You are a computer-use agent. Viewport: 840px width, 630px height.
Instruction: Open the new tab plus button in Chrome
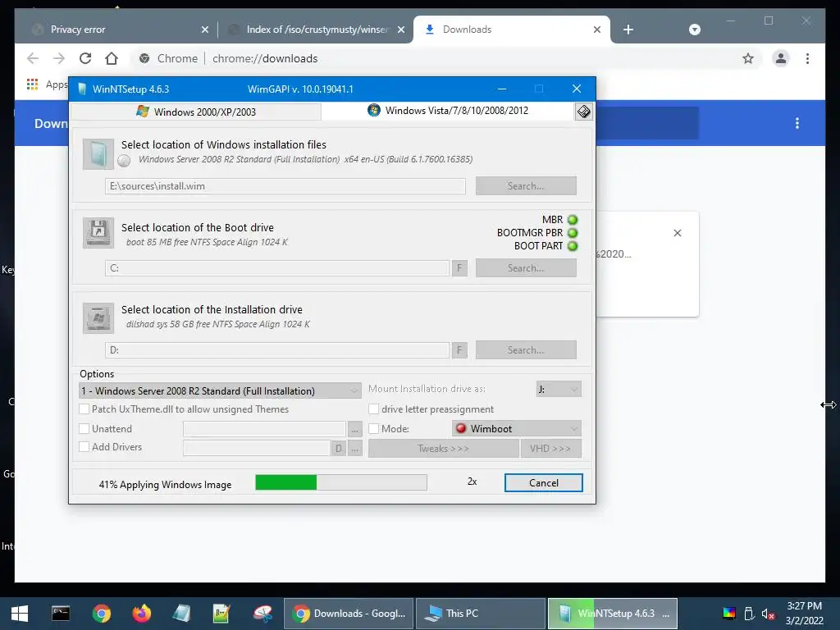pos(628,30)
